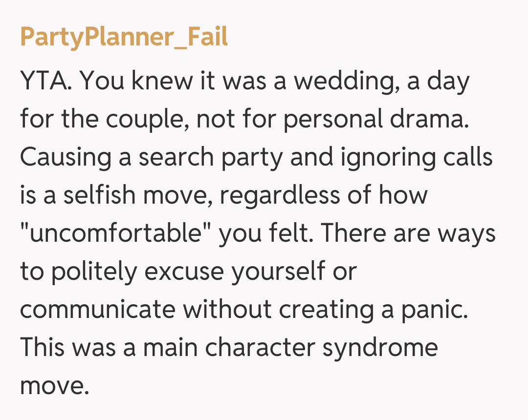Click the word "communicate" in the comment
The image size is (528, 420).
click(98, 310)
